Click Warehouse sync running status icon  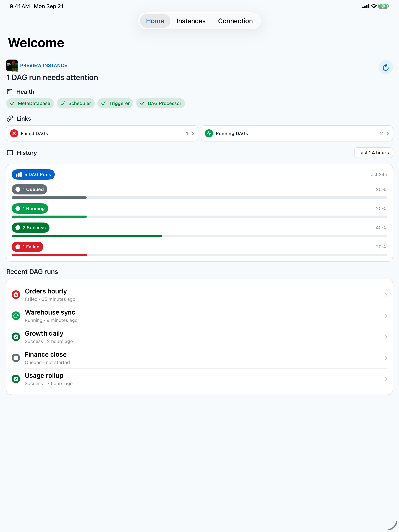tap(16, 316)
